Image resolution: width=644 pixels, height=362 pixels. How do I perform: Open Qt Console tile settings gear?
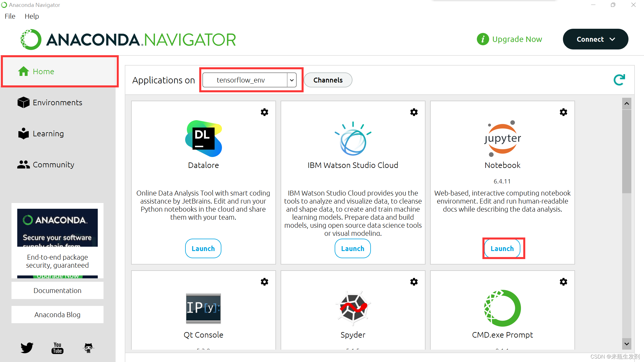(264, 282)
